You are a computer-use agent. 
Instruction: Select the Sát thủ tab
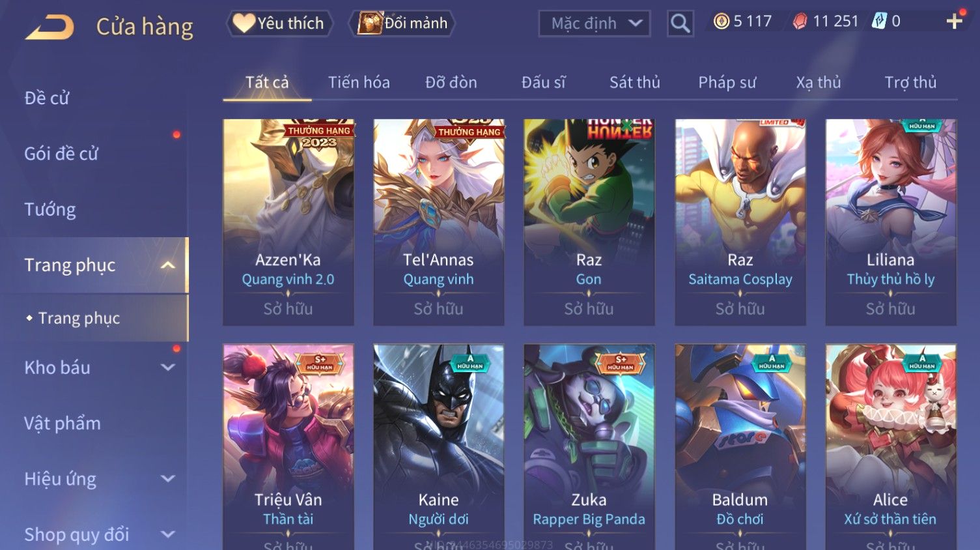coord(634,83)
